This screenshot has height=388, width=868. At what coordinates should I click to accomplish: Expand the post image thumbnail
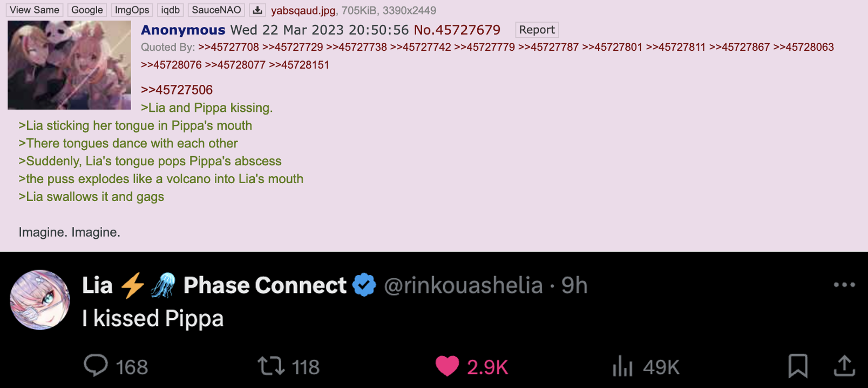click(69, 65)
